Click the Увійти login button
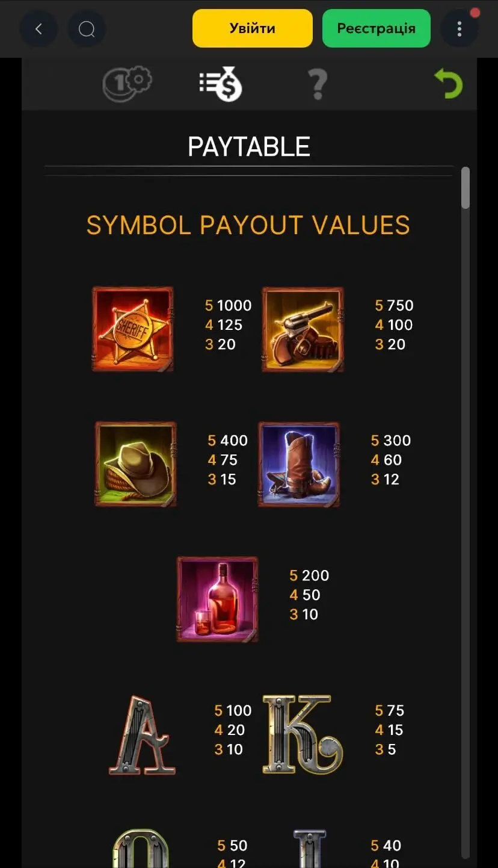This screenshot has height=868, width=498. tap(253, 28)
